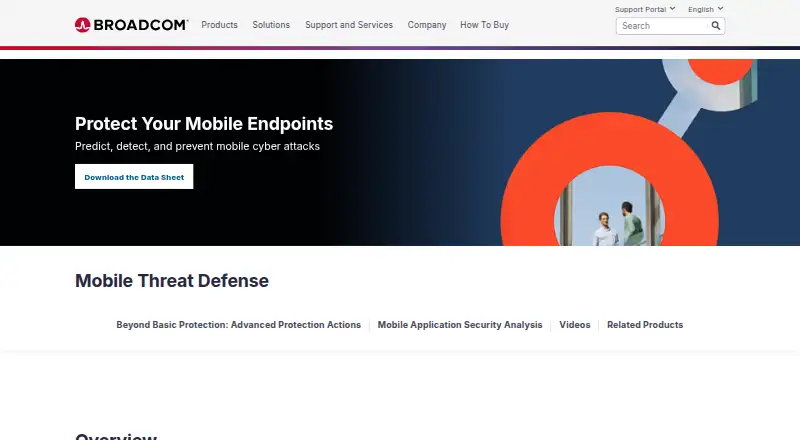The height and width of the screenshot is (440, 800).
Task: Open the Company menu
Action: [x=427, y=25]
